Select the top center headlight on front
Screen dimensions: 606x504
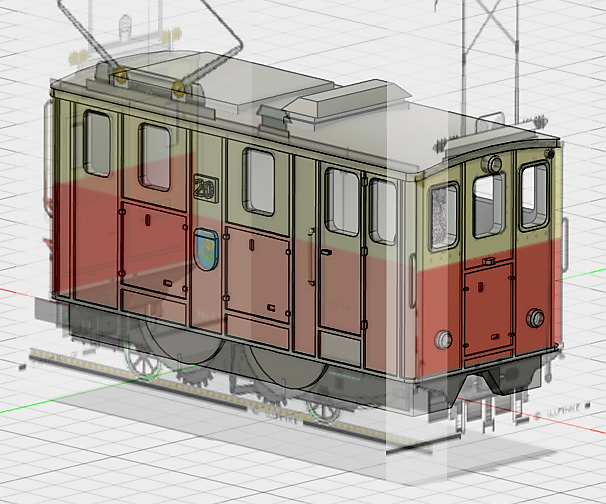click(x=492, y=165)
